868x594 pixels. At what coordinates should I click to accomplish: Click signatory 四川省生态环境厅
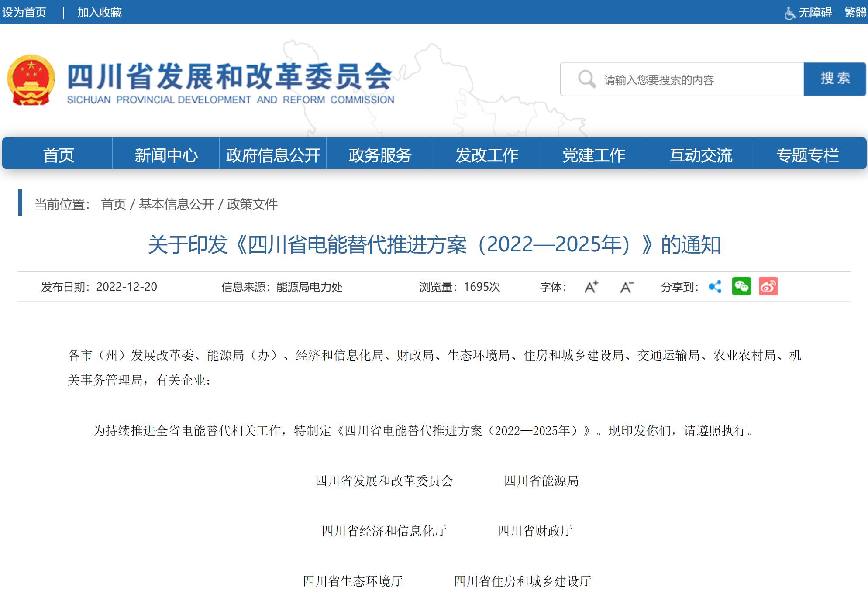pos(353,581)
